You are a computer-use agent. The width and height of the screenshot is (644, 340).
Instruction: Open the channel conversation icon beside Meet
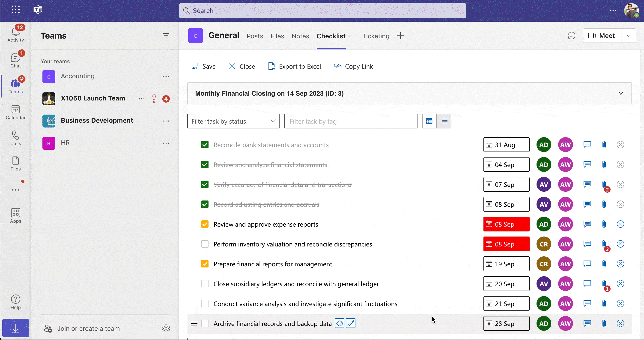point(572,36)
